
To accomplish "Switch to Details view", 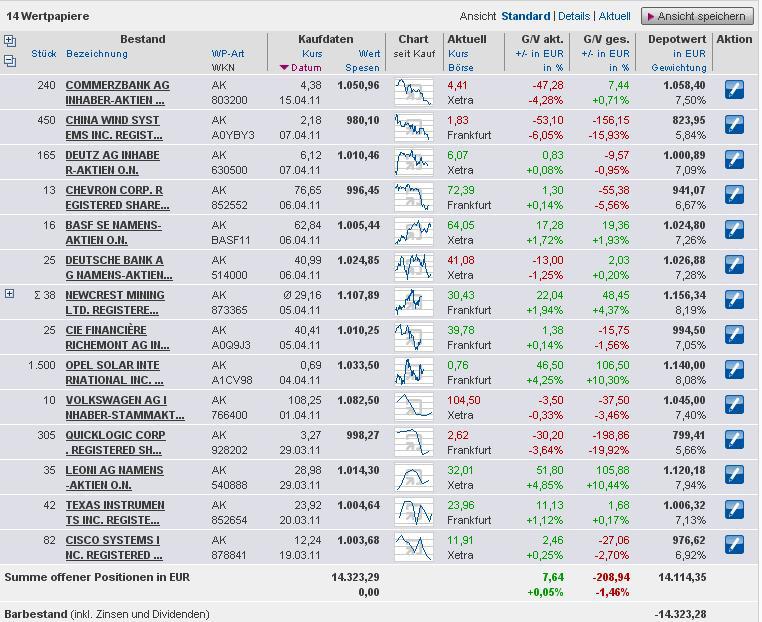I will pos(574,16).
